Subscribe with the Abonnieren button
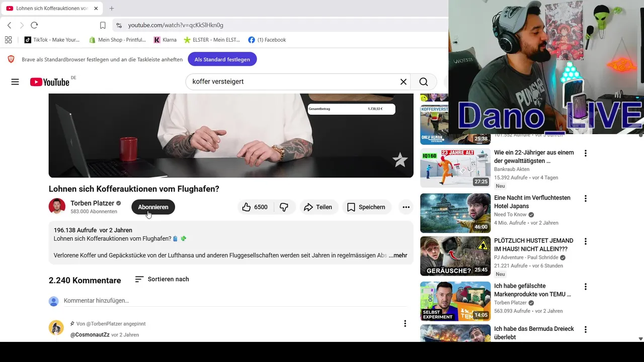The width and height of the screenshot is (644, 362). click(x=153, y=207)
